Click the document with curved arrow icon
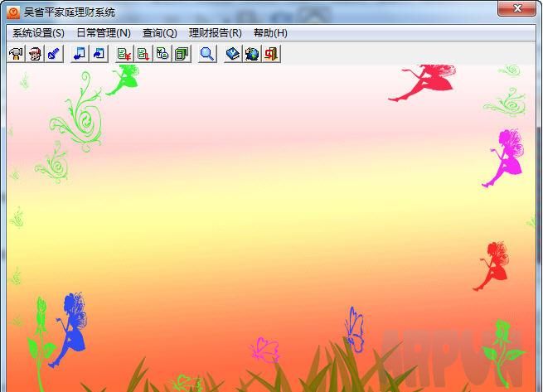Screen dimensions: 543x392 tap(99, 54)
